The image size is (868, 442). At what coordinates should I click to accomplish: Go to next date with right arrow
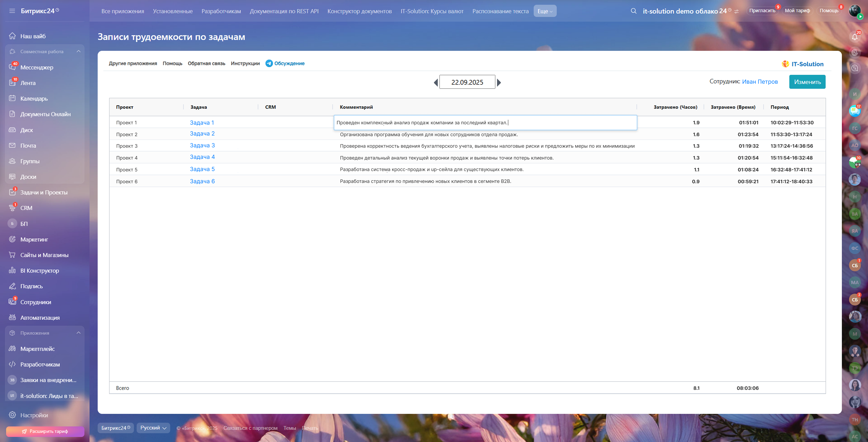499,82
